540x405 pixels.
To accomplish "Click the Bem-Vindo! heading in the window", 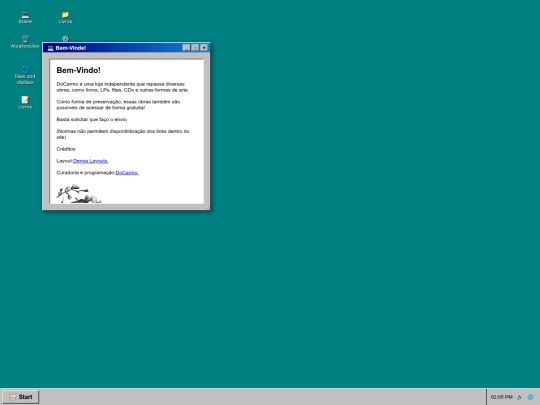I will click(79, 70).
